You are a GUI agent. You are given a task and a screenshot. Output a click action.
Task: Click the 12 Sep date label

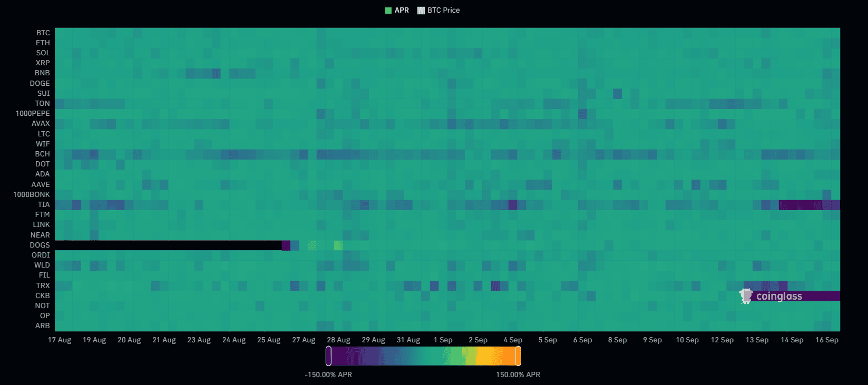722,340
